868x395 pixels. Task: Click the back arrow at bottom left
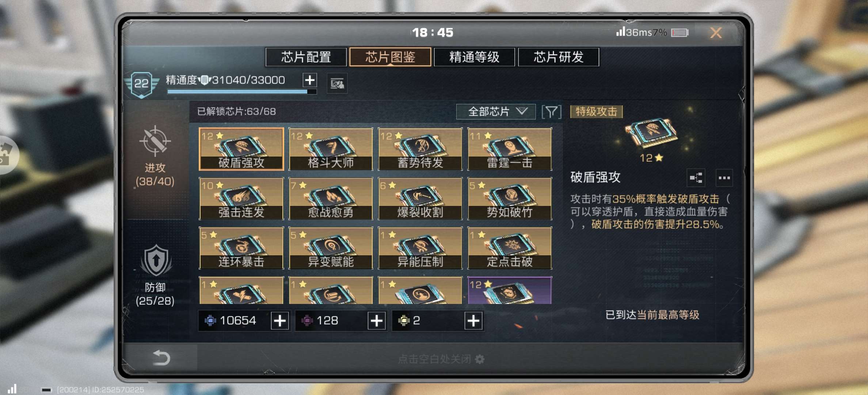coord(161,358)
